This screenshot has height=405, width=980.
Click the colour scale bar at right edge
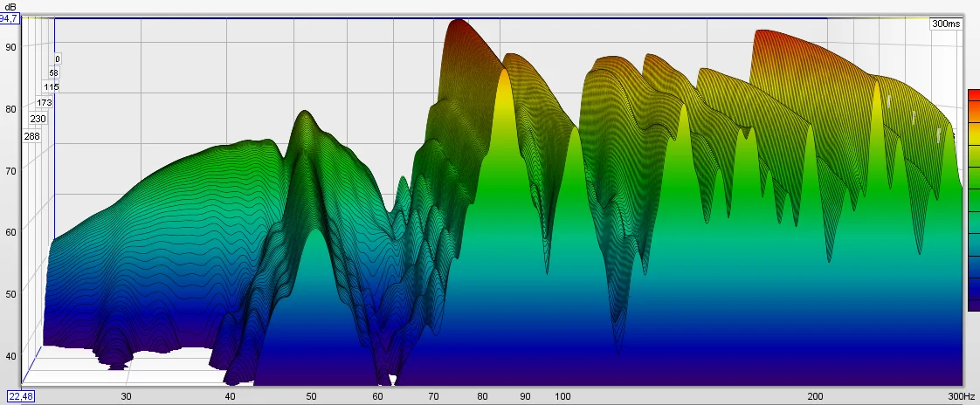[974, 200]
